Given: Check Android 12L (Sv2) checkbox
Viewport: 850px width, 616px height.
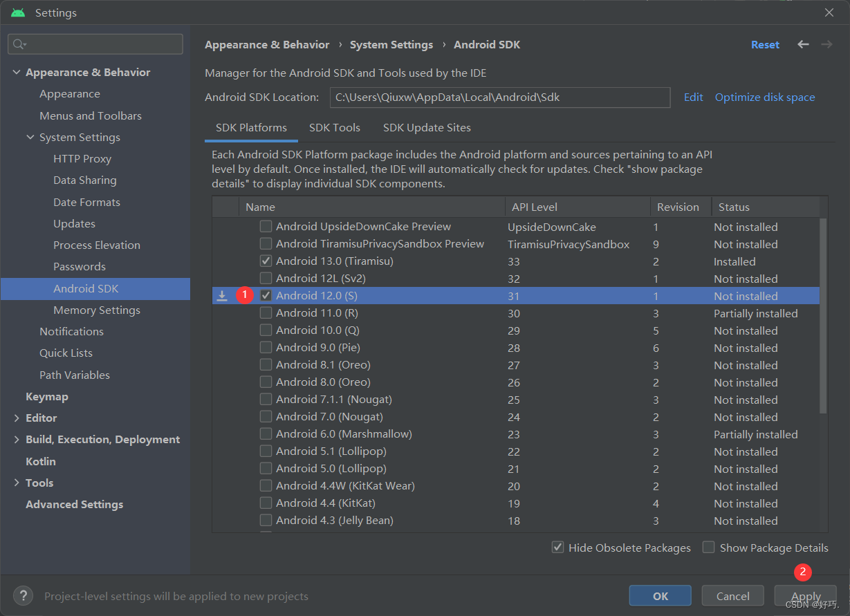Looking at the screenshot, I should pyautogui.click(x=266, y=278).
